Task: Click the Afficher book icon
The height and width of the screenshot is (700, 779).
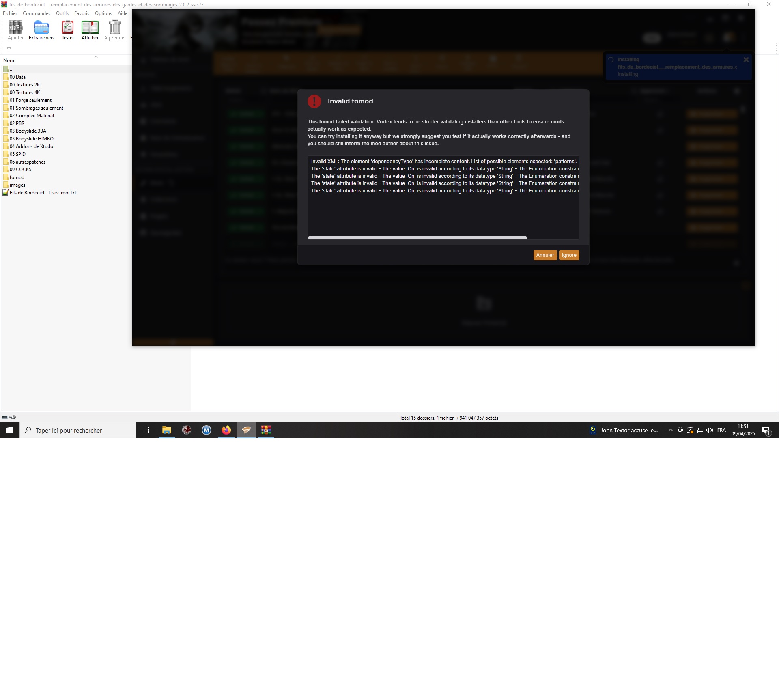Action: pos(90,30)
